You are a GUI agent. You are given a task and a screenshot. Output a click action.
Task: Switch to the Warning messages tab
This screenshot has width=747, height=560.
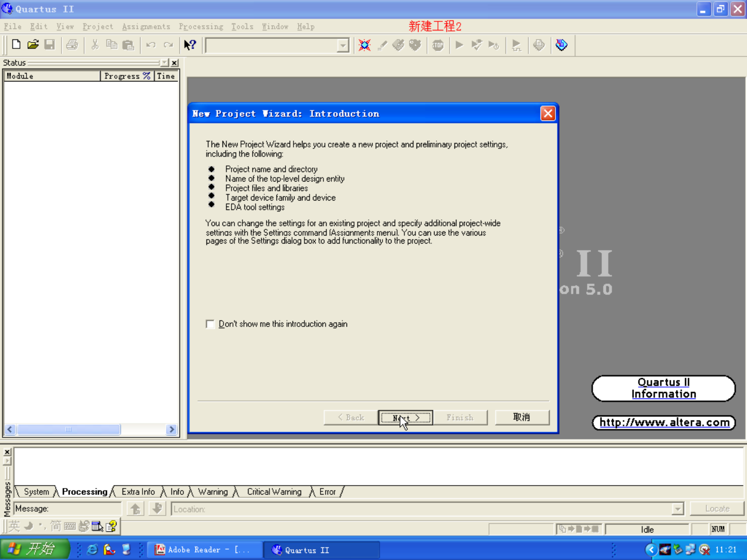[212, 491]
